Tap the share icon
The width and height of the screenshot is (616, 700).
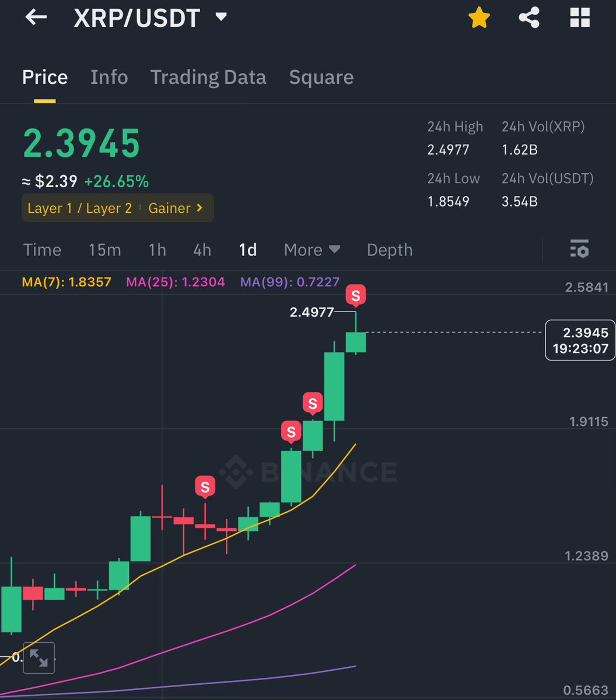[x=529, y=18]
